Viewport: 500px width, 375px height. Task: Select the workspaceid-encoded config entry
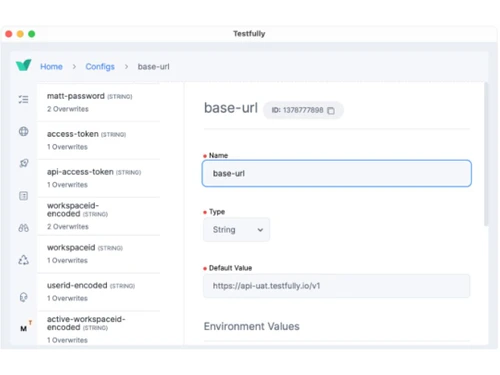99,216
